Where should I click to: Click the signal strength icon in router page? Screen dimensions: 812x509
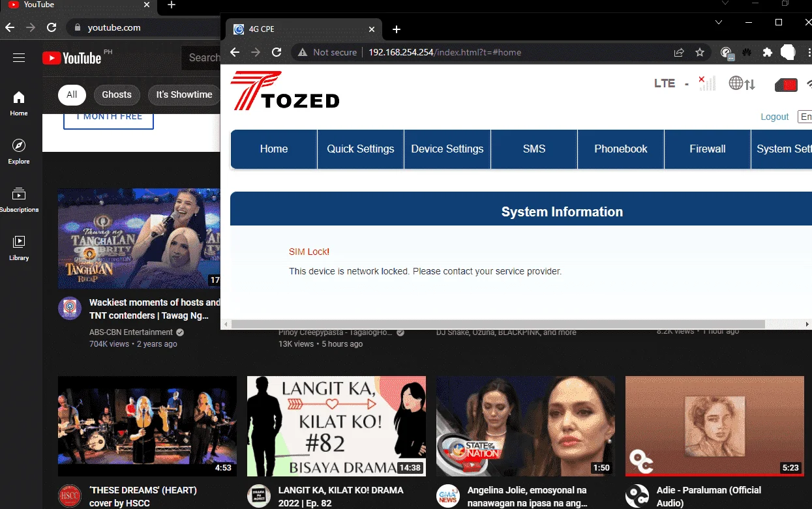coord(707,83)
